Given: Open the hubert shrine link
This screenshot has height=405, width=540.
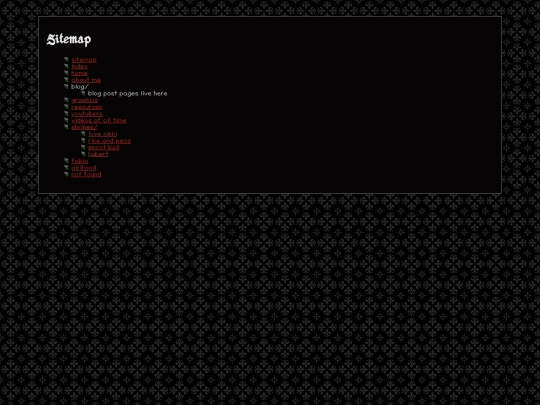Looking at the screenshot, I should tap(98, 154).
